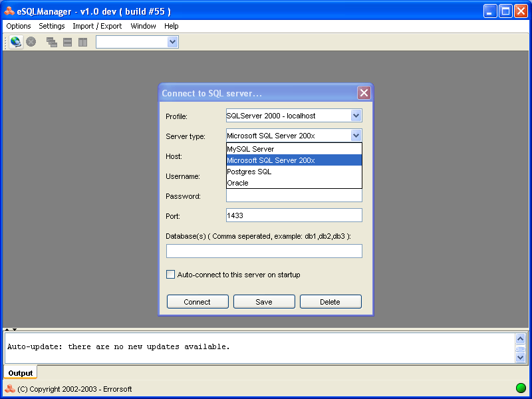The height and width of the screenshot is (399, 532).
Task: Click the output scrollbar thumb
Action: [x=520, y=348]
